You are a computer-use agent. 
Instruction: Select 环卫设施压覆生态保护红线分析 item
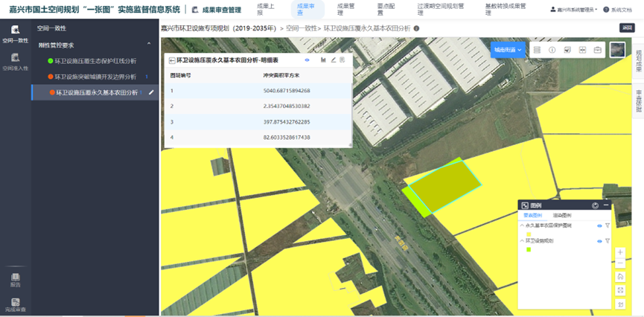coord(95,61)
